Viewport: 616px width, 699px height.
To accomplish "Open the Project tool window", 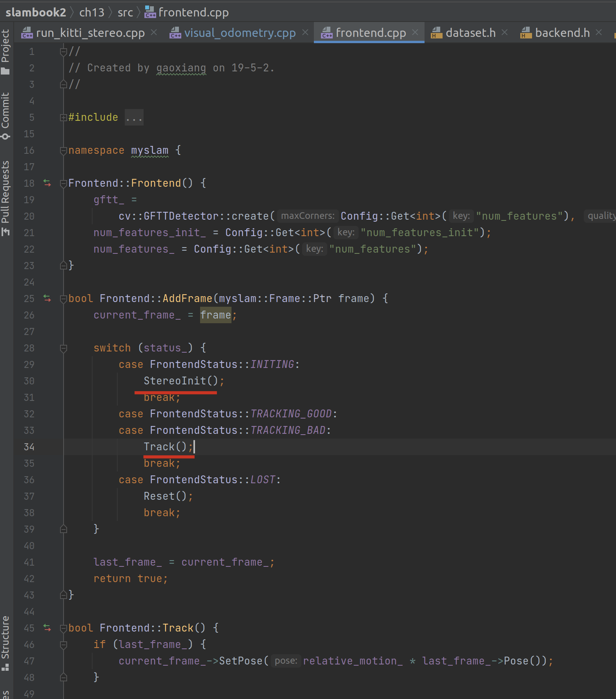I will pos(5,51).
